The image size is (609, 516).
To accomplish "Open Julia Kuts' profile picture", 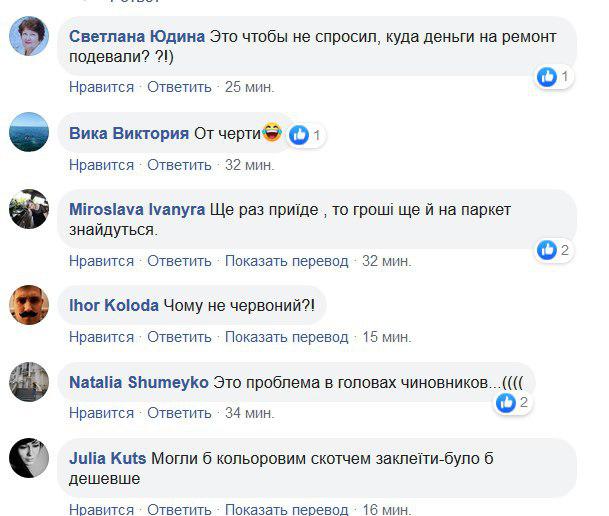I will point(29,458).
